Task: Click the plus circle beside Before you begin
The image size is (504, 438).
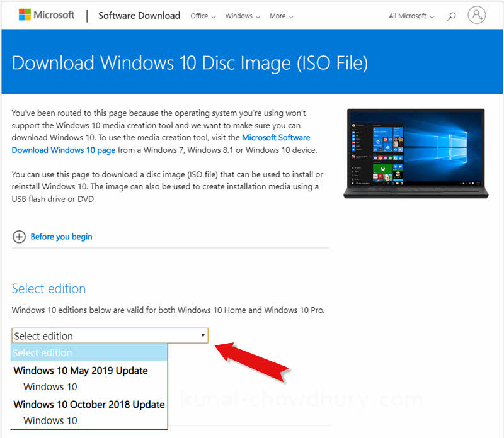Action: point(19,237)
